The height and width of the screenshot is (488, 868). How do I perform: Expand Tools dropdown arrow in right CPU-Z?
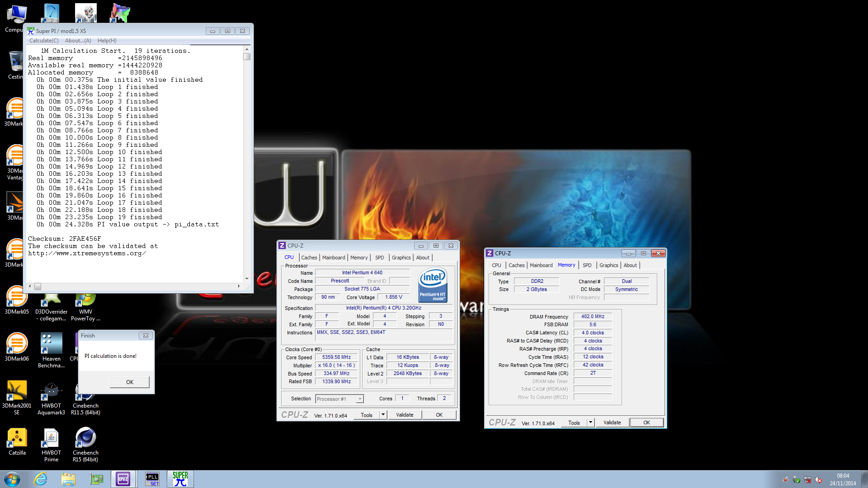click(591, 422)
